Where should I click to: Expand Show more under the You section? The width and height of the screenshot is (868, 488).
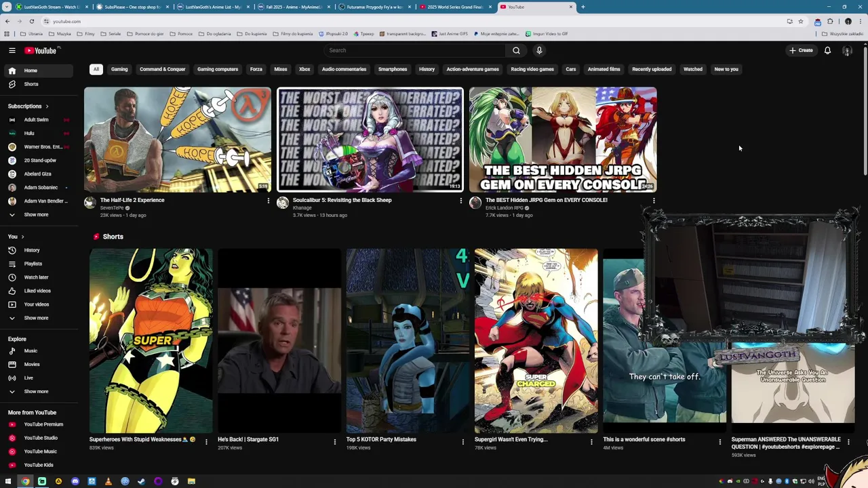[x=39, y=318]
